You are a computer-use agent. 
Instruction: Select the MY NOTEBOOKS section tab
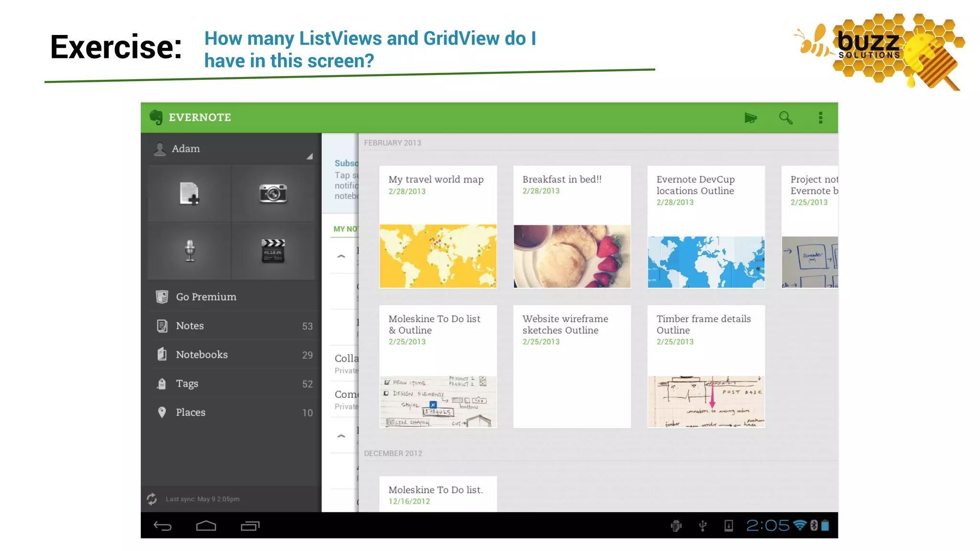click(x=345, y=229)
